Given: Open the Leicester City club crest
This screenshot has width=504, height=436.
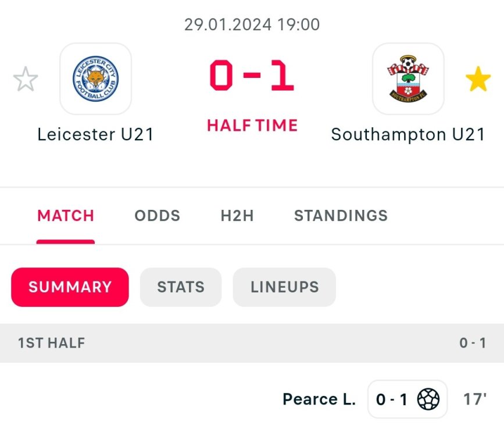Looking at the screenshot, I should coord(96,79).
